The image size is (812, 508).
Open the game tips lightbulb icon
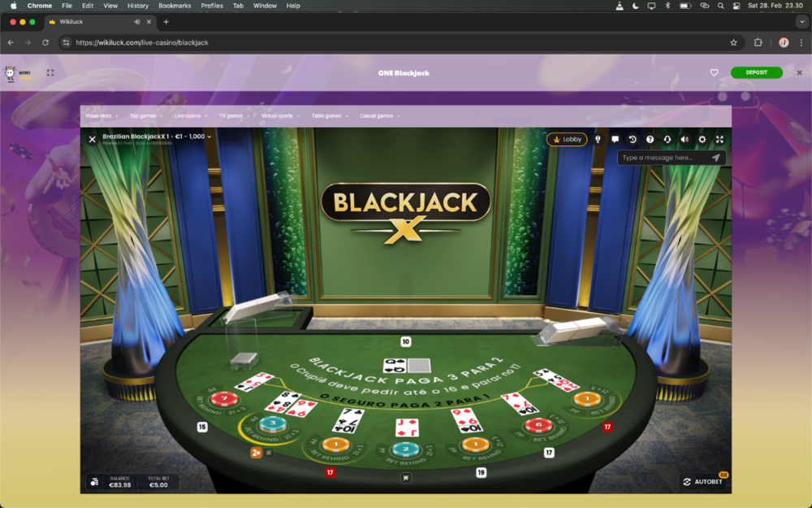[x=598, y=139]
